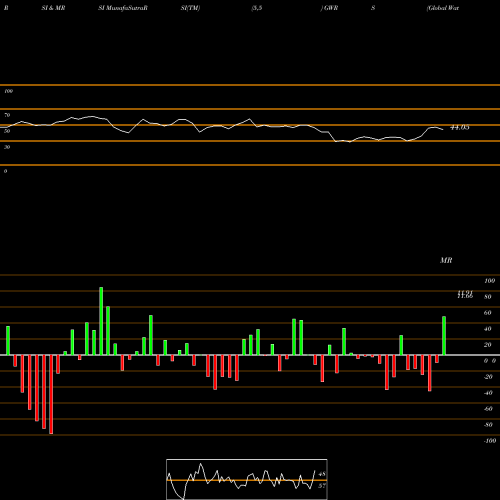Click the overlapping MR value label near 80
This screenshot has width=500, height=500.
coord(465,294)
